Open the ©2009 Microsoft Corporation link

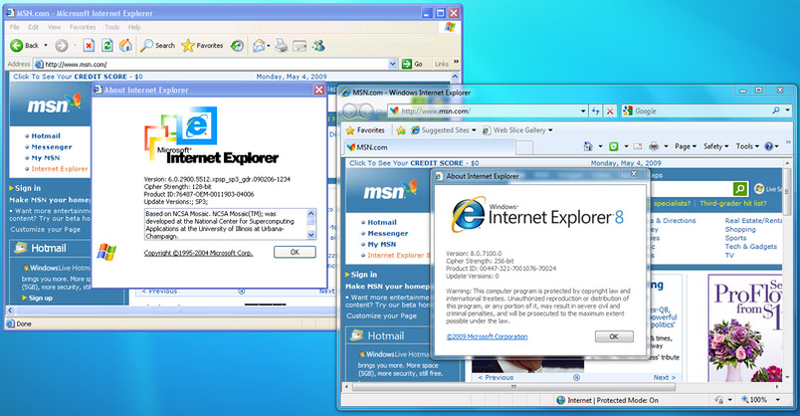pos(487,336)
